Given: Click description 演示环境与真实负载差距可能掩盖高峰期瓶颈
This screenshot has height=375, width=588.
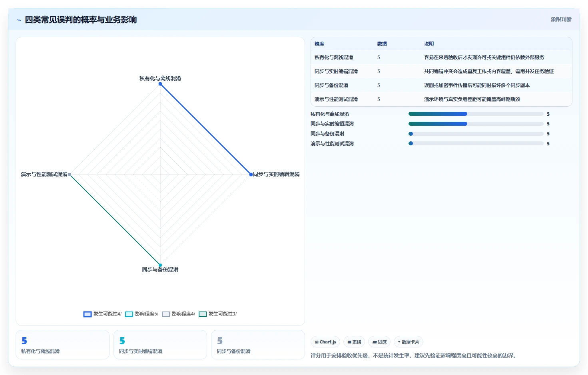Looking at the screenshot, I should point(472,99).
